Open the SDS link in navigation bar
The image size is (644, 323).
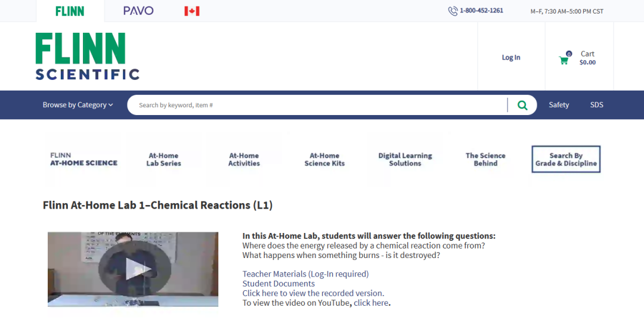click(596, 105)
